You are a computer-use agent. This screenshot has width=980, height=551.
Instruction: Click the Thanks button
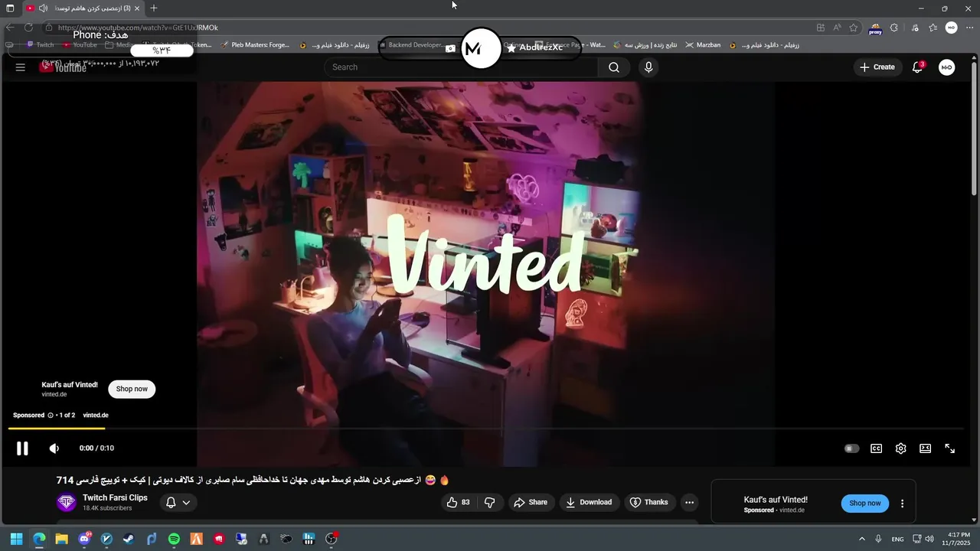click(648, 502)
